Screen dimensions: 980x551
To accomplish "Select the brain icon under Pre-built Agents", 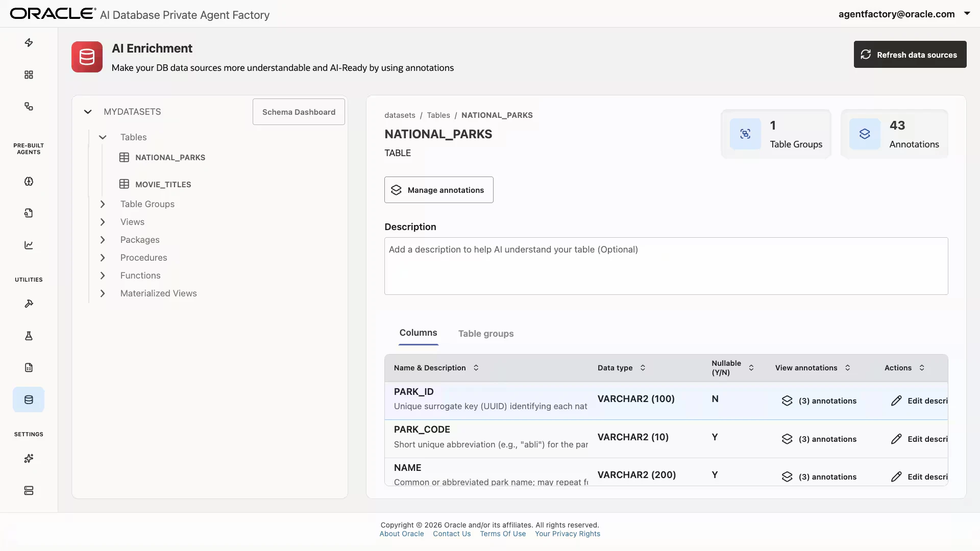I will point(29,182).
